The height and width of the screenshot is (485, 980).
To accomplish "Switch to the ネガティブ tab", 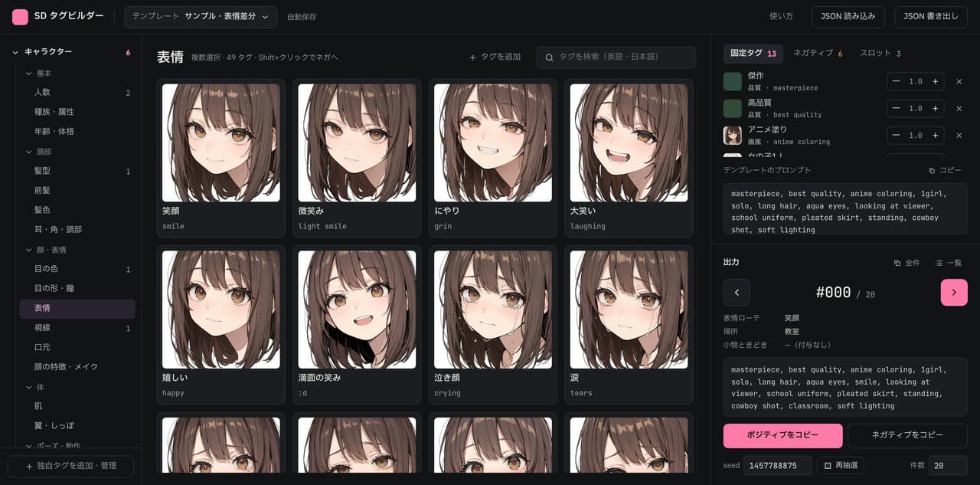I will (x=818, y=54).
